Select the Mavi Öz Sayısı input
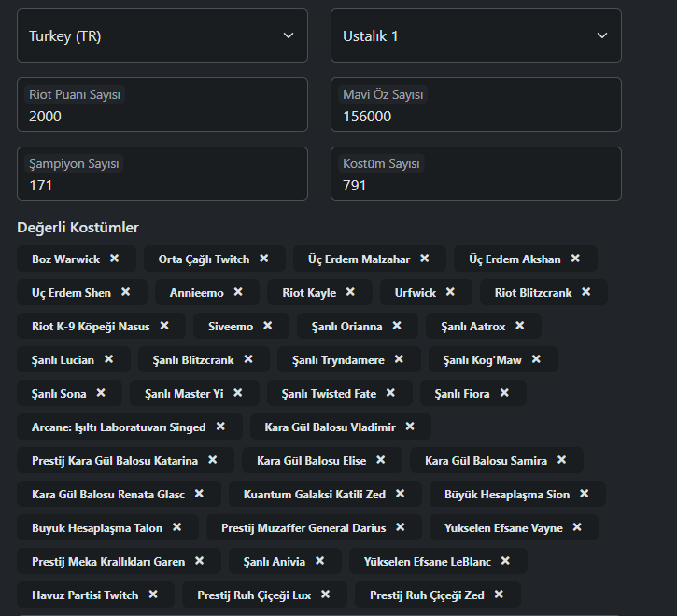677x616 pixels. coord(476,105)
